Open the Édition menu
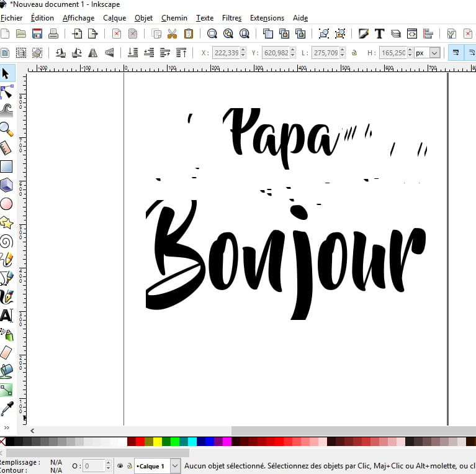Image resolution: width=476 pixels, height=474 pixels. 42,18
